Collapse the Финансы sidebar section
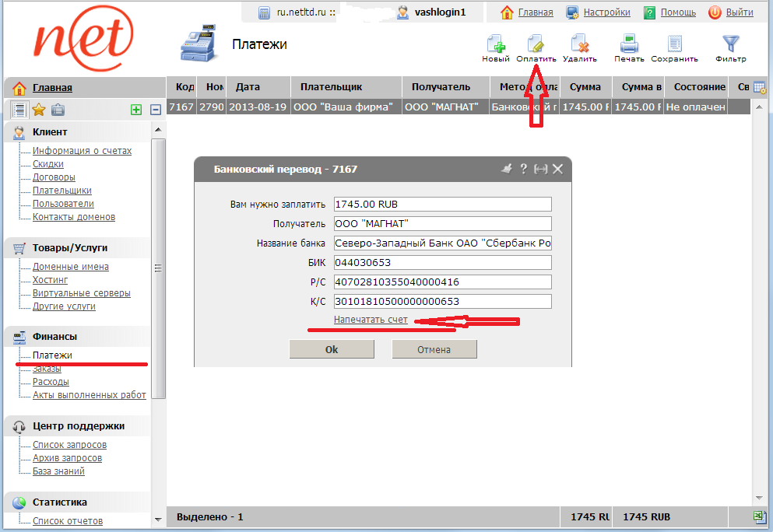The height and width of the screenshot is (532, 773). click(54, 336)
